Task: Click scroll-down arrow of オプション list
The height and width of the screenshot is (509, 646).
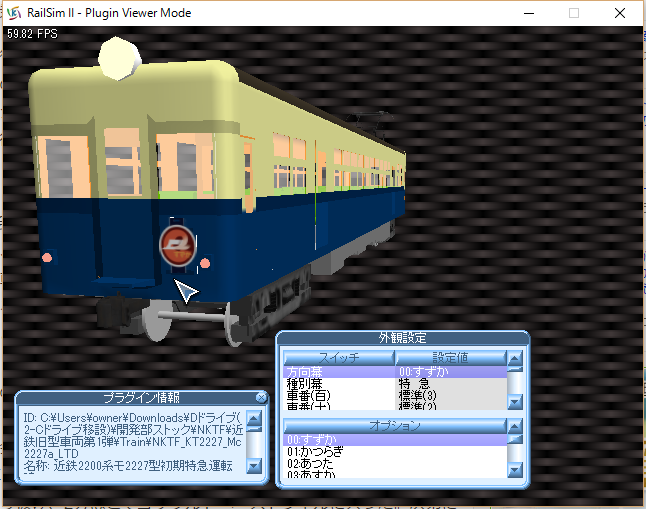Action: 515,470
